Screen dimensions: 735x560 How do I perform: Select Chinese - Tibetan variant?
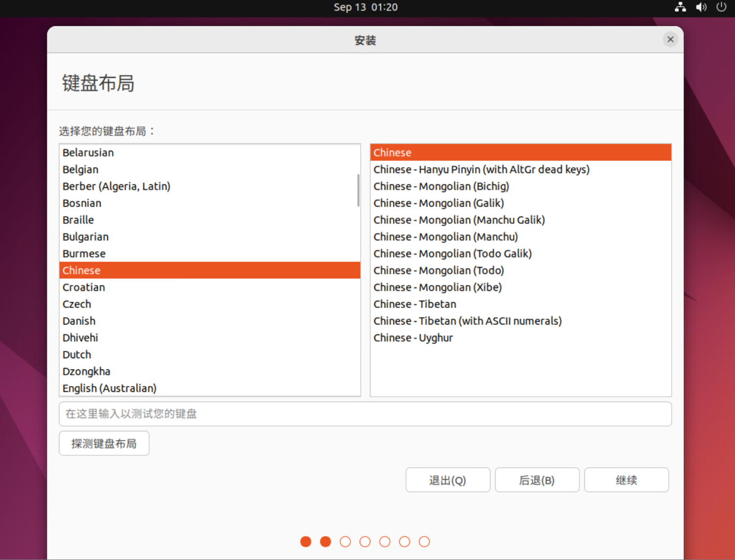(521, 304)
